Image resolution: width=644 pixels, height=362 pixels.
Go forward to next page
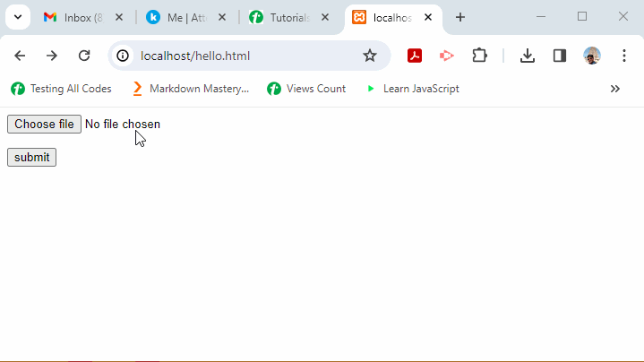[52, 56]
